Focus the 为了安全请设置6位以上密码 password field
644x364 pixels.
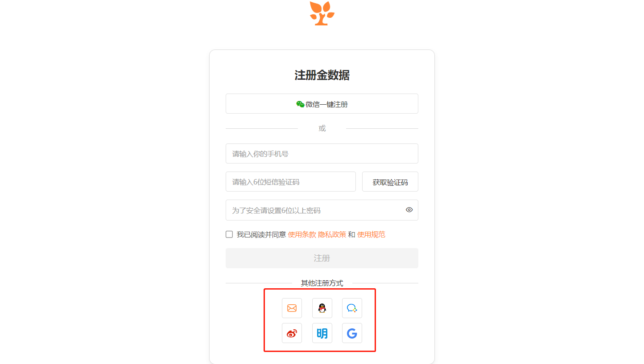click(322, 210)
